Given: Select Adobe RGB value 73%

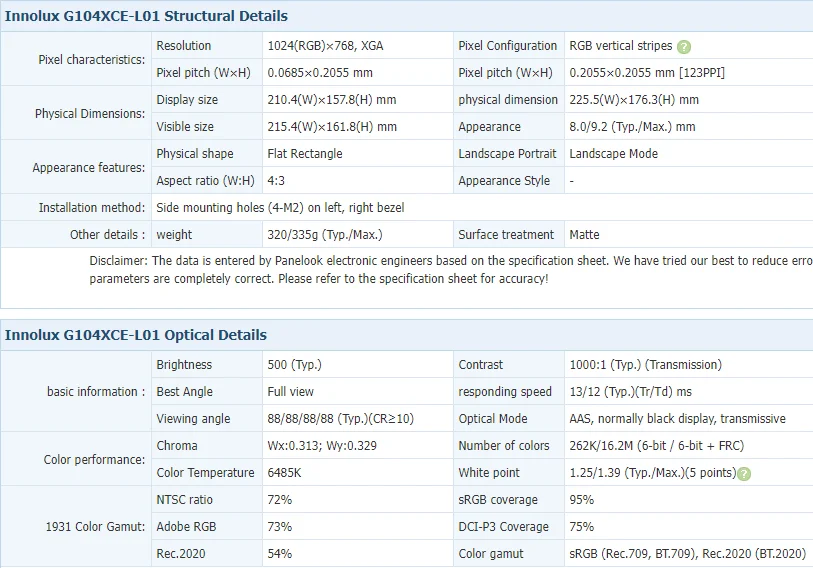Looking at the screenshot, I should (279, 527).
